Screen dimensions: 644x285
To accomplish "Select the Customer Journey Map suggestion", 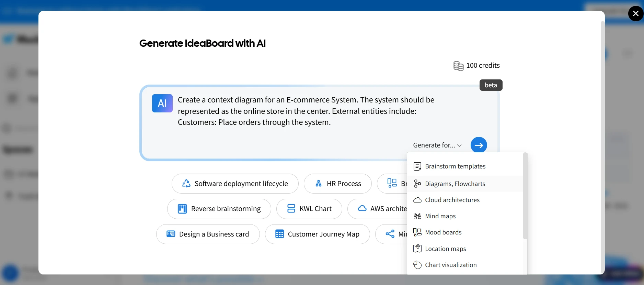I will 318,234.
